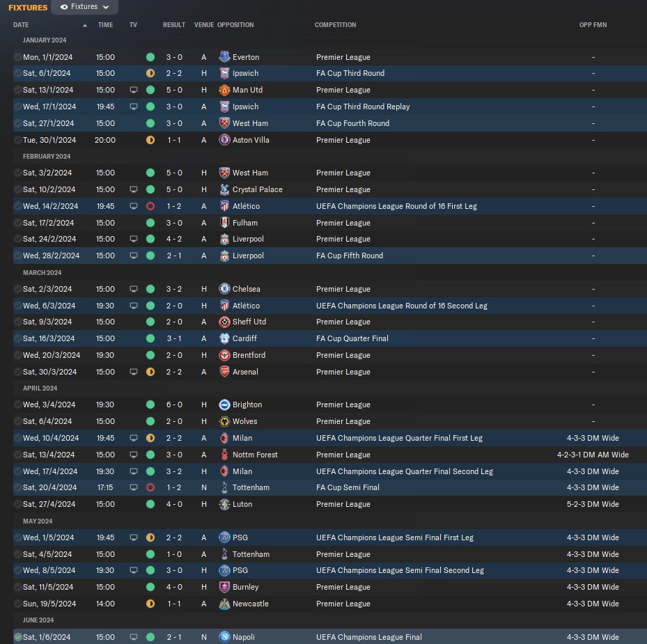Screen dimensions: 647x644
Task: Click the OPPOSITION column header
Action: [x=235, y=25]
